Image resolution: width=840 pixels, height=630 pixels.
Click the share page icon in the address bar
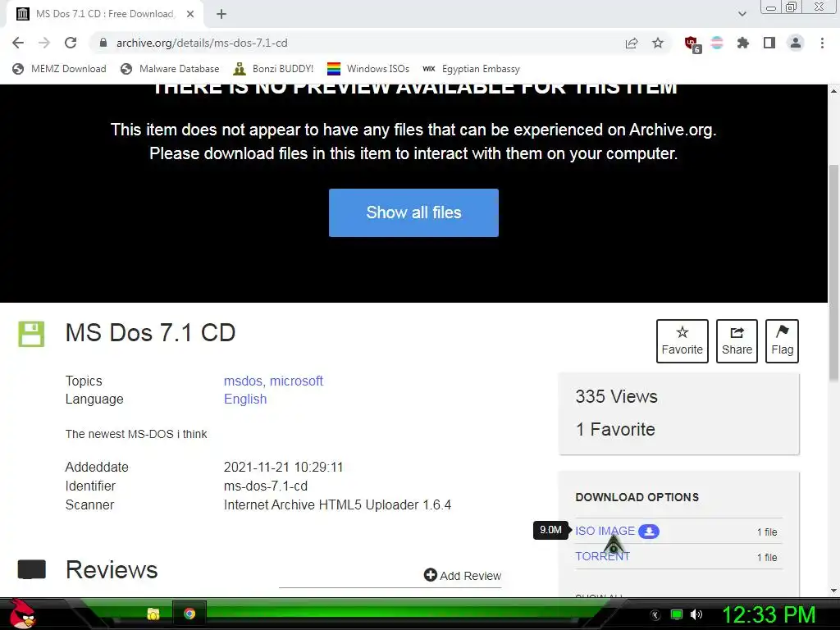[632, 43]
